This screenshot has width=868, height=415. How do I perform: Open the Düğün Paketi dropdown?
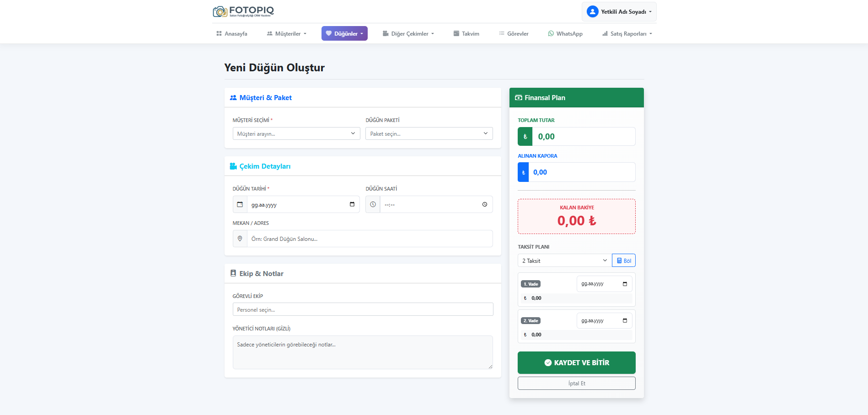pyautogui.click(x=429, y=133)
